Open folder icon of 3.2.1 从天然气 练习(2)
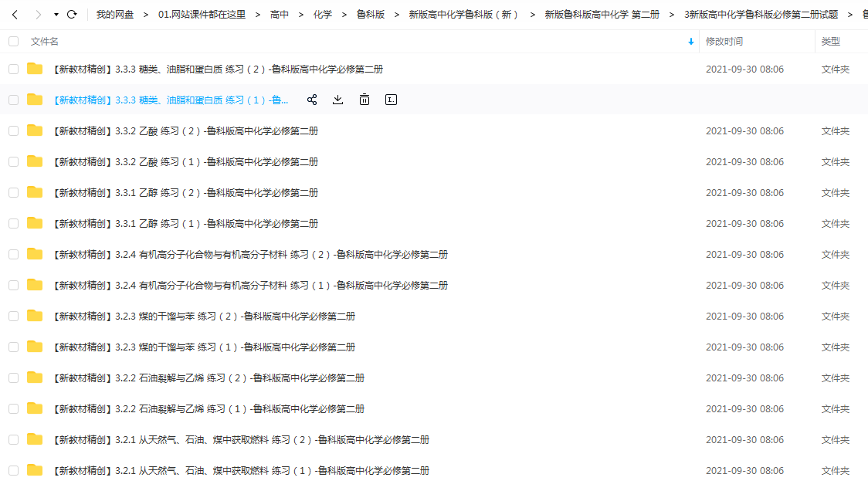This screenshot has width=868, height=491. click(35, 439)
